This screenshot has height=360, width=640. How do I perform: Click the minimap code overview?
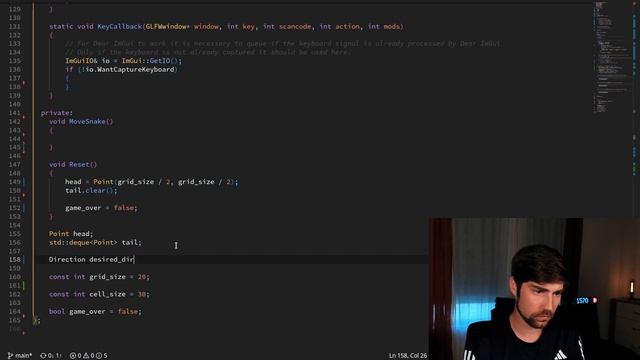pos(611,57)
